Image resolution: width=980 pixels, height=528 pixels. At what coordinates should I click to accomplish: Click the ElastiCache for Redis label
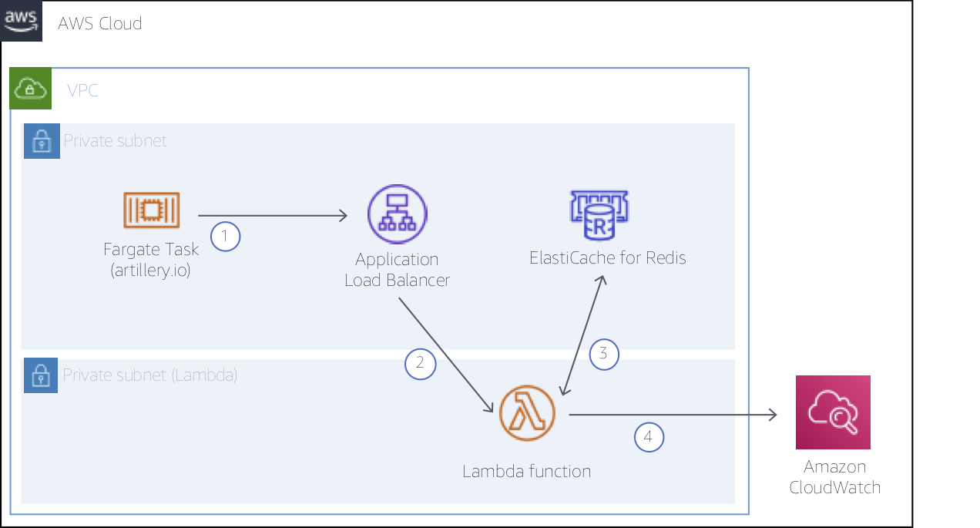tap(608, 257)
